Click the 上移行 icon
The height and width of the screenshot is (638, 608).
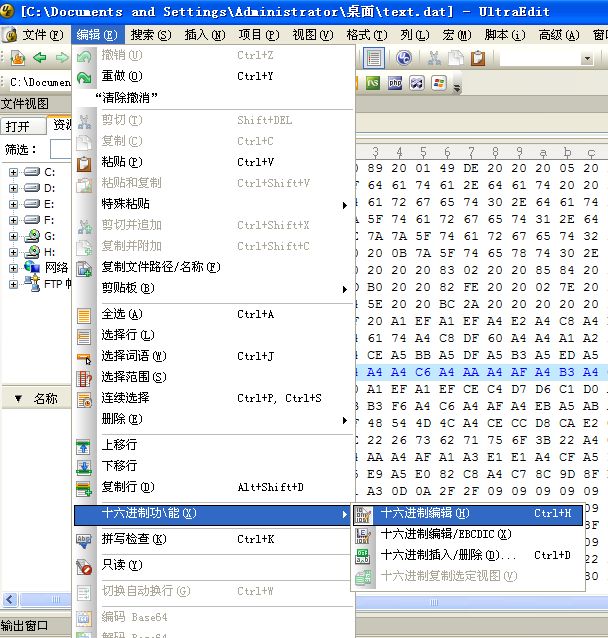pos(84,447)
